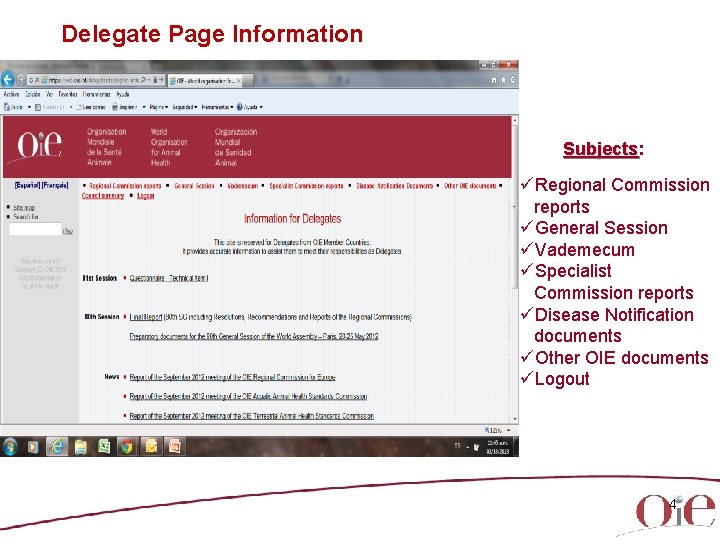Open the Herramientas command bar dropdown
Screen dimensions: 720x540
(x=217, y=107)
